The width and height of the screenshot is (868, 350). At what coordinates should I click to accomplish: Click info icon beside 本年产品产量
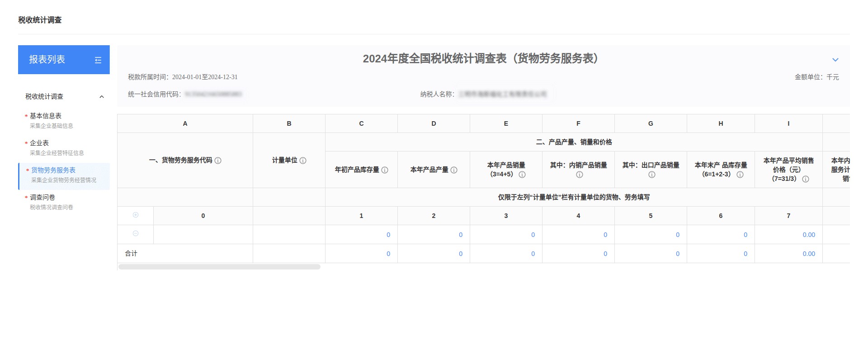point(454,170)
